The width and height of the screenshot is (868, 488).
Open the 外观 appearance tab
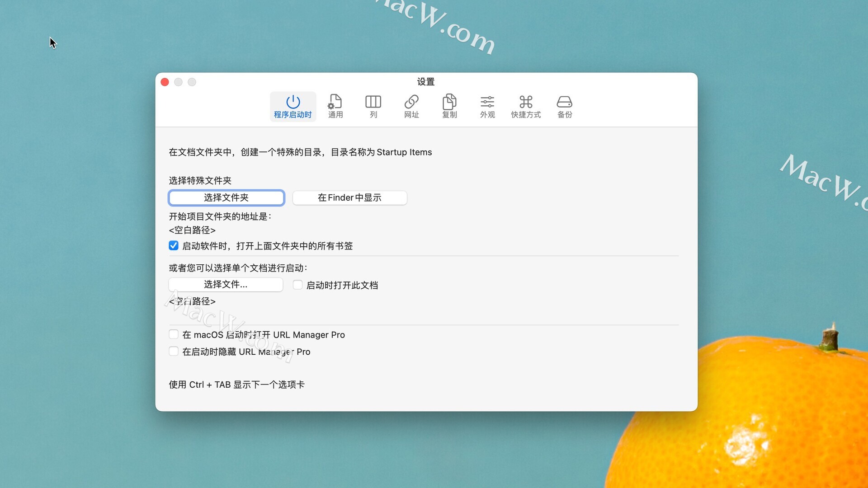pos(487,107)
